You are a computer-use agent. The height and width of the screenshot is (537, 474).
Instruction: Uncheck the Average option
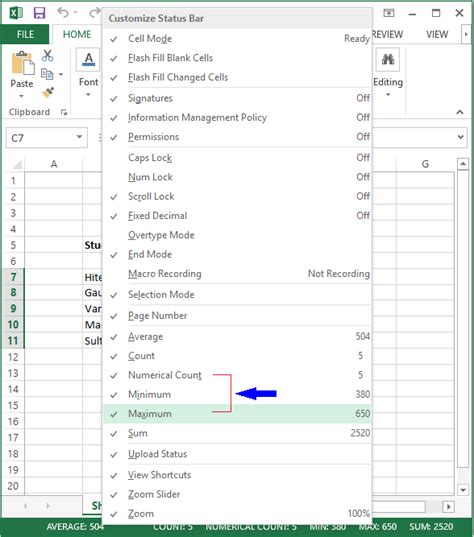237,337
